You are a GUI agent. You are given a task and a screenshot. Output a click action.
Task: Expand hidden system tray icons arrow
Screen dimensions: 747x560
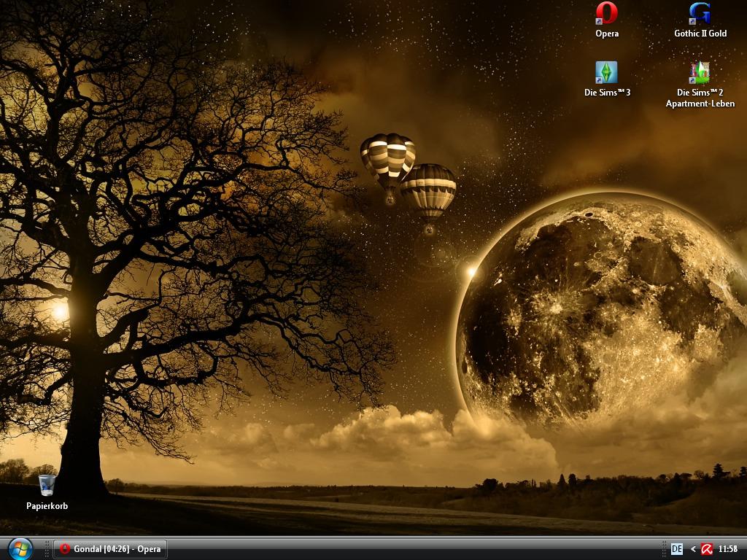(x=693, y=549)
